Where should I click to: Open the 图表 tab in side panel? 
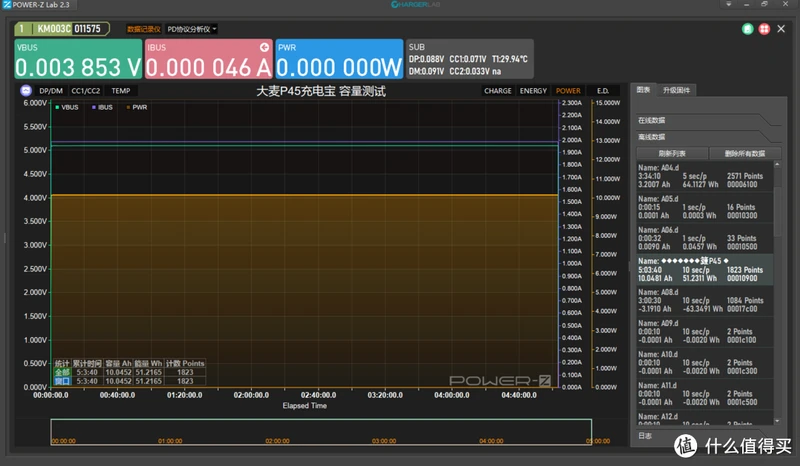click(643, 90)
